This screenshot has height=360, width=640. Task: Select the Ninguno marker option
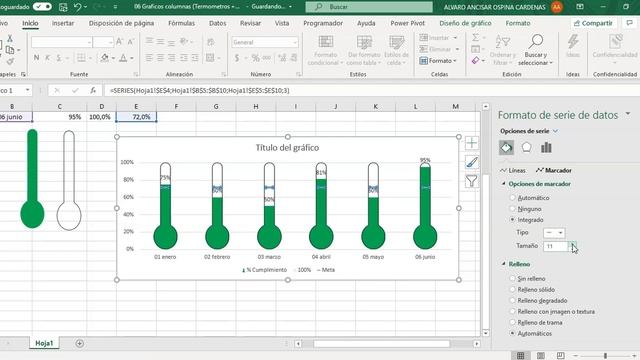(x=512, y=209)
